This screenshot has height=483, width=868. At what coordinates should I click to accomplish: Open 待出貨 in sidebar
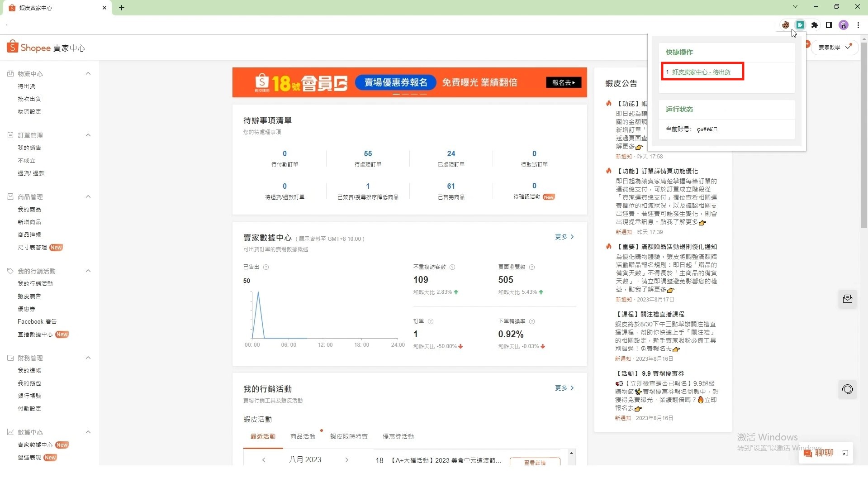click(26, 86)
